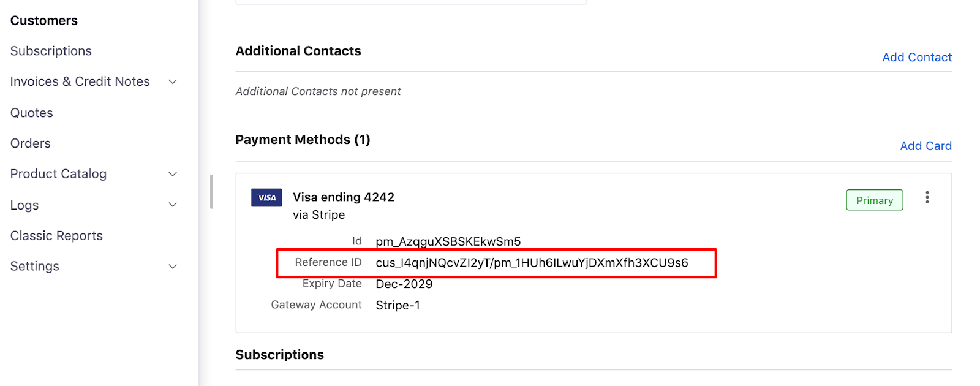Expand the Invoices & Credit Notes chevron arrow

pyautogui.click(x=173, y=81)
